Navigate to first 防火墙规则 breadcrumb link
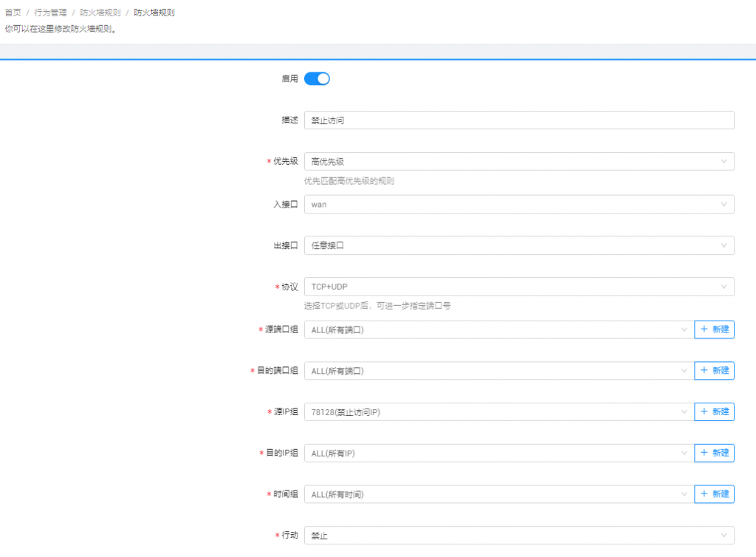The image size is (756, 557). pos(100,13)
